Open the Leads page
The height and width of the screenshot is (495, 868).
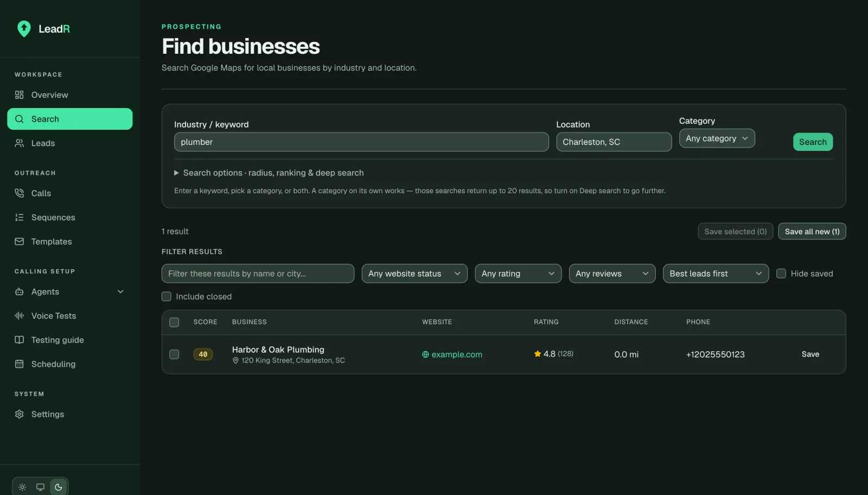click(x=69, y=143)
